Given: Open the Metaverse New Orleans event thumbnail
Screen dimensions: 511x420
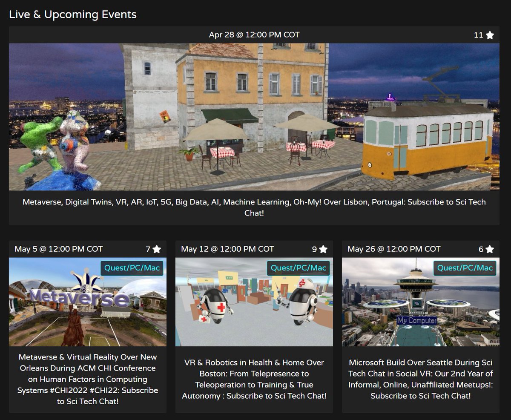Looking at the screenshot, I should click(88, 302).
